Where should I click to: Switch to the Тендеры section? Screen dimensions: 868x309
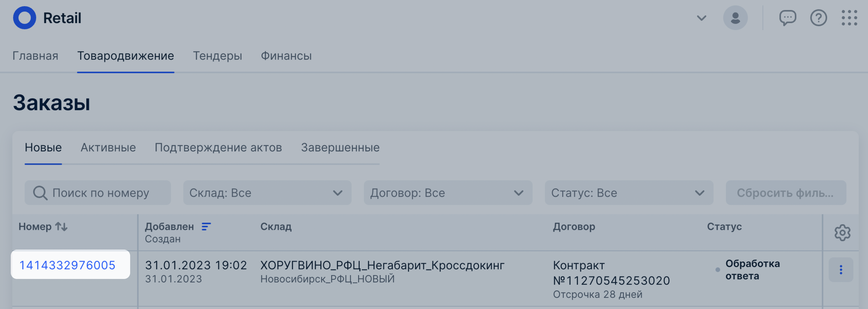[x=217, y=56]
